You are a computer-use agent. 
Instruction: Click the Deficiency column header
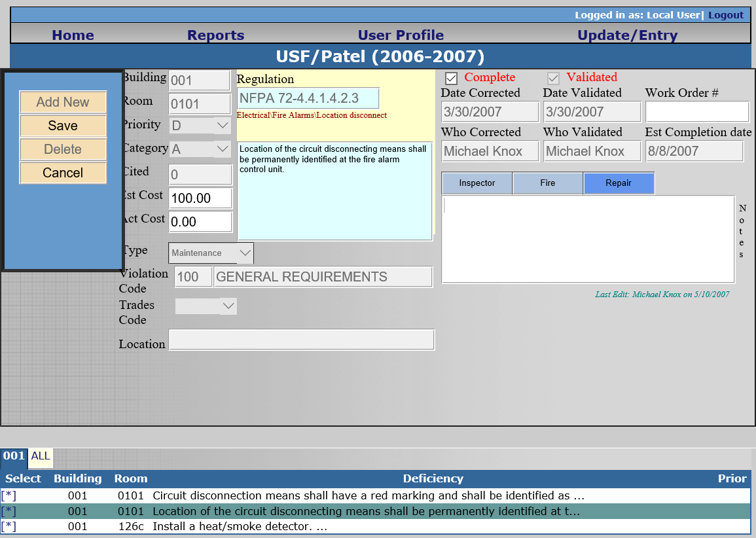(433, 478)
